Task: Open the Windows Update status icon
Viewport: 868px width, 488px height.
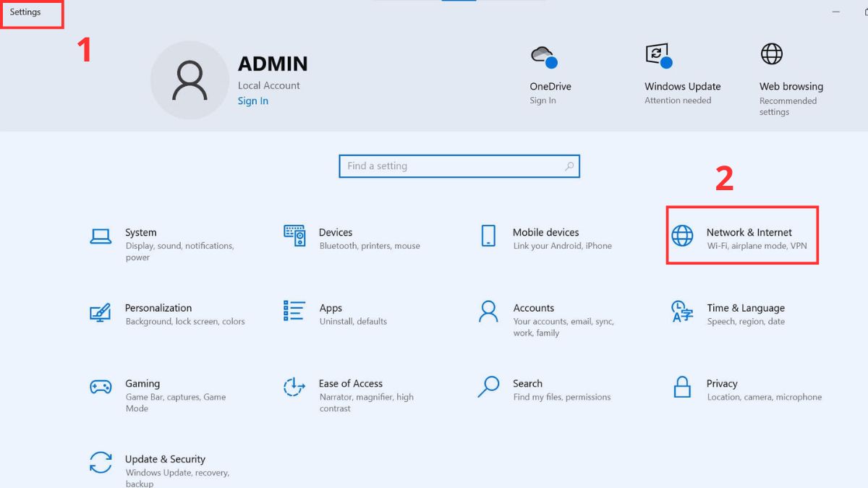Action: click(659, 55)
